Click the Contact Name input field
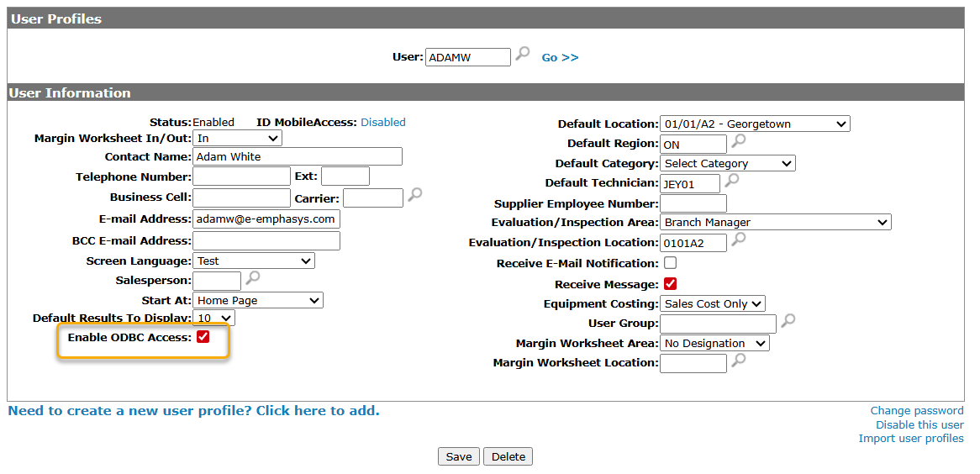The image size is (980, 474). point(297,156)
